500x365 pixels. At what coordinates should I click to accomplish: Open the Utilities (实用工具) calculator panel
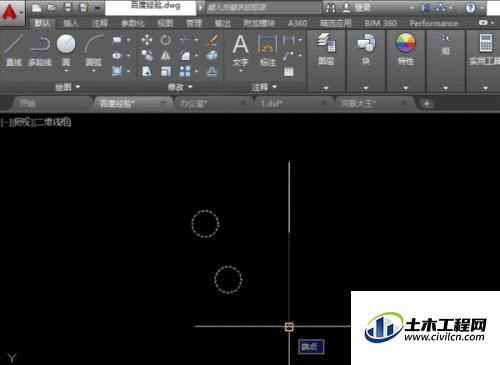485,49
